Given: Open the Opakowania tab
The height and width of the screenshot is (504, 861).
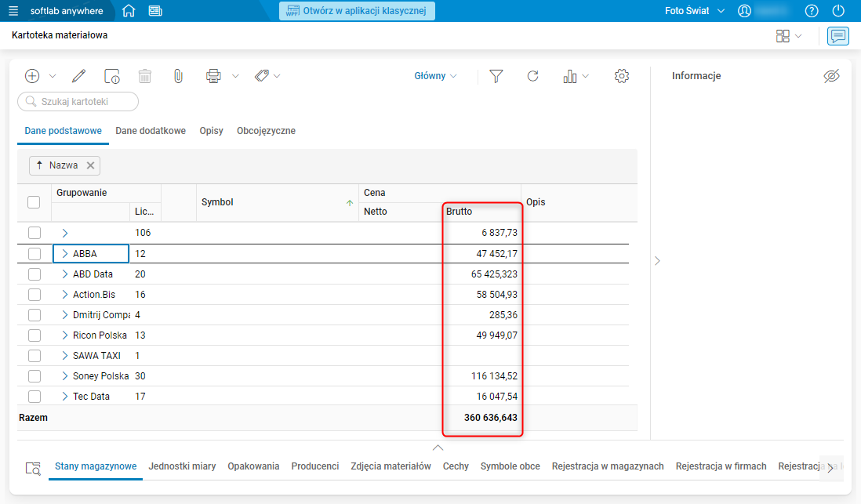Looking at the screenshot, I should tap(254, 466).
